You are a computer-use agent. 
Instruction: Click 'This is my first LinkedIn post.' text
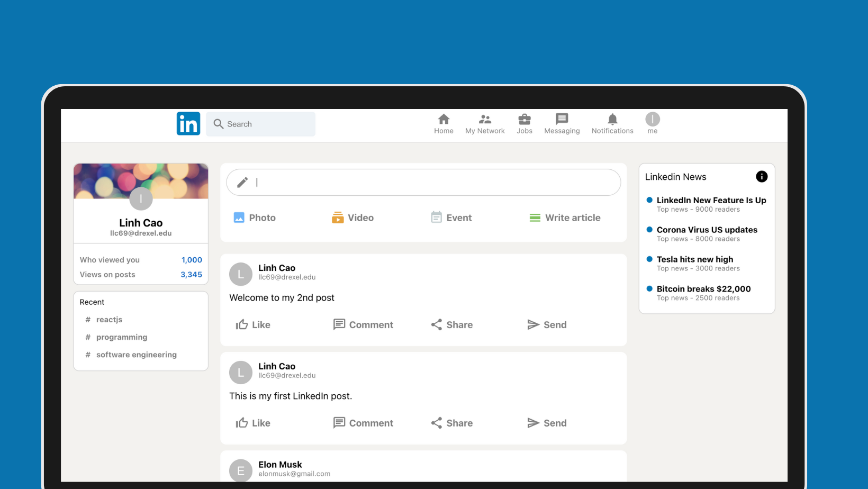[x=291, y=396]
